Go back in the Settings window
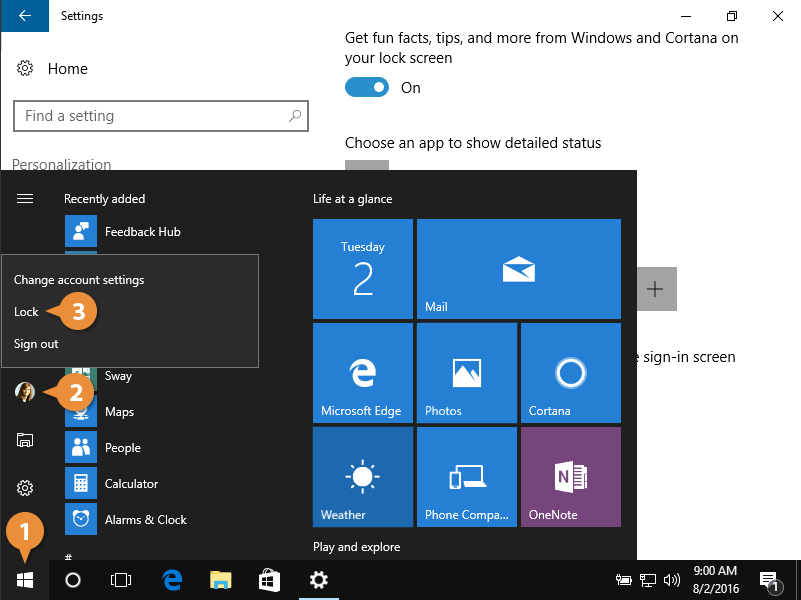Image resolution: width=801 pixels, height=600 pixels. point(25,16)
